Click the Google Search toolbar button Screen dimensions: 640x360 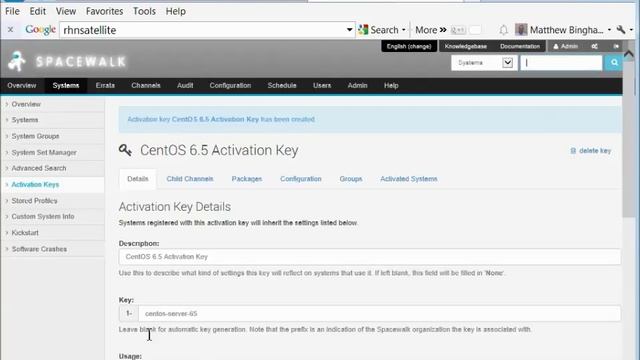(378, 30)
